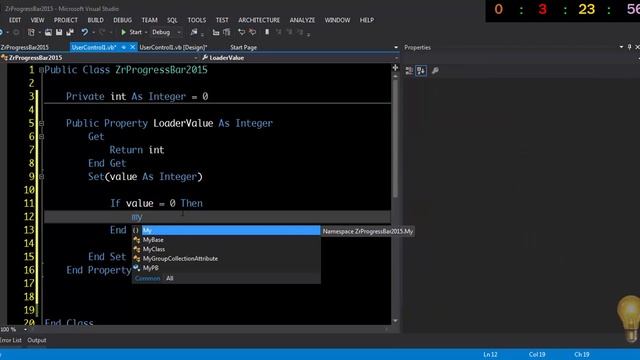
Task: Open the TOOLS menu
Action: click(197, 20)
